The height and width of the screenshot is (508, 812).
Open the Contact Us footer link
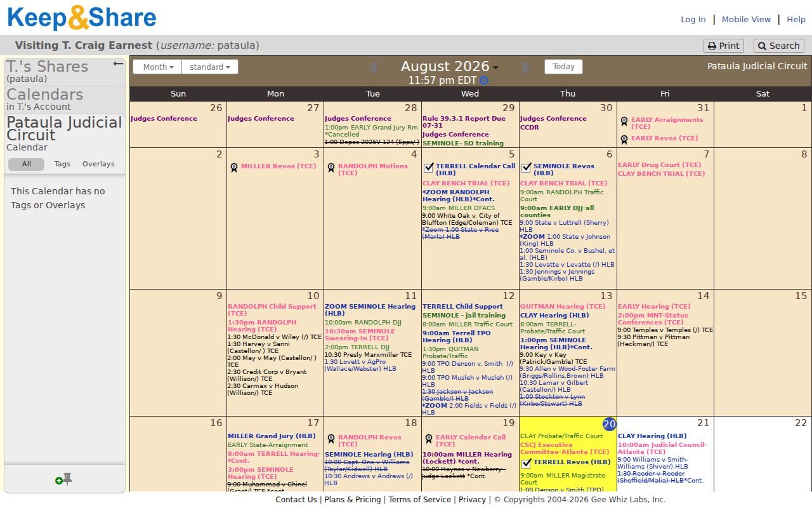point(296,500)
